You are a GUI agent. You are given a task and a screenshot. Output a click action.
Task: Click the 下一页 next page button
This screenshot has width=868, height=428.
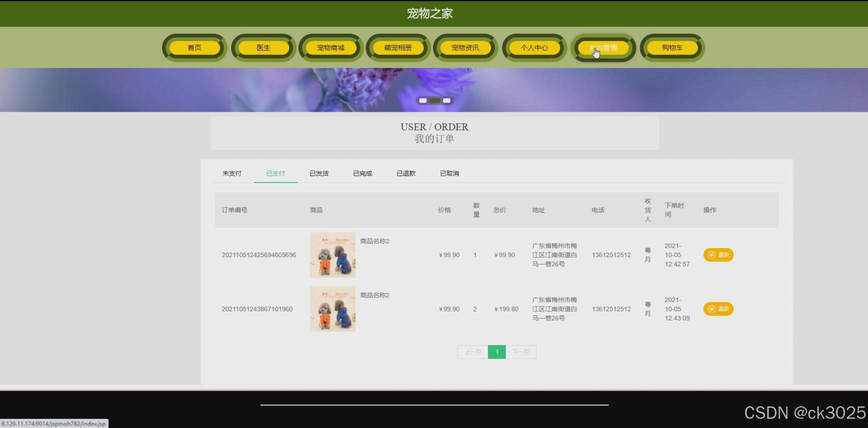[x=521, y=352]
